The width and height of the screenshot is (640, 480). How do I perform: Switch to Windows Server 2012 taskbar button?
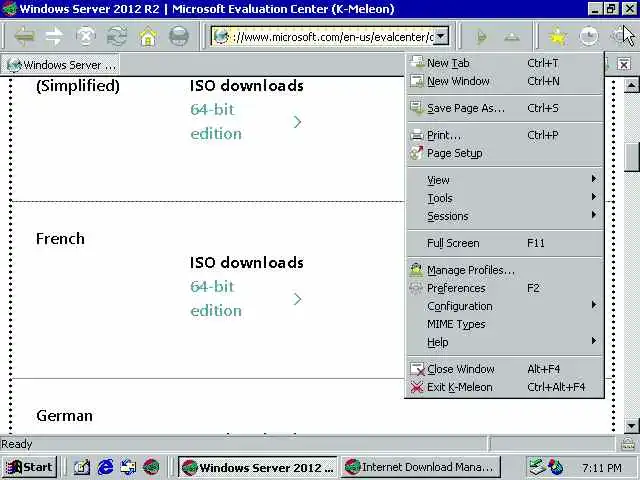(x=258, y=467)
